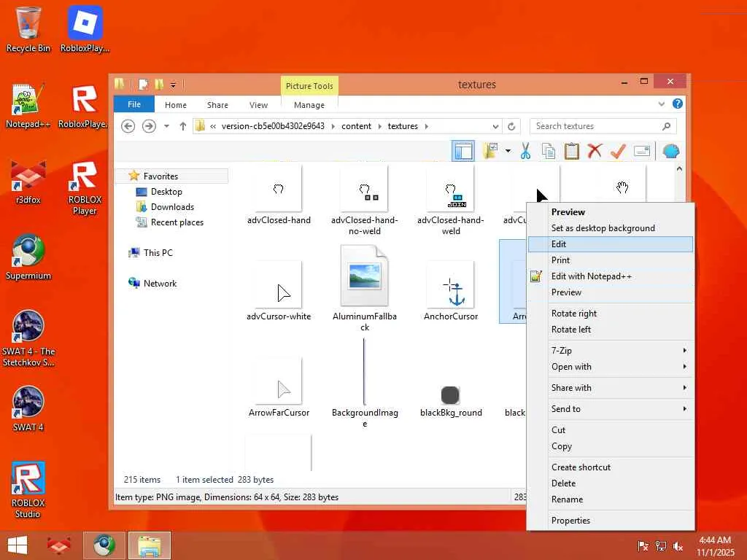747x560 pixels.
Task: Switch to the Share ribbon tab
Action: [x=217, y=105]
